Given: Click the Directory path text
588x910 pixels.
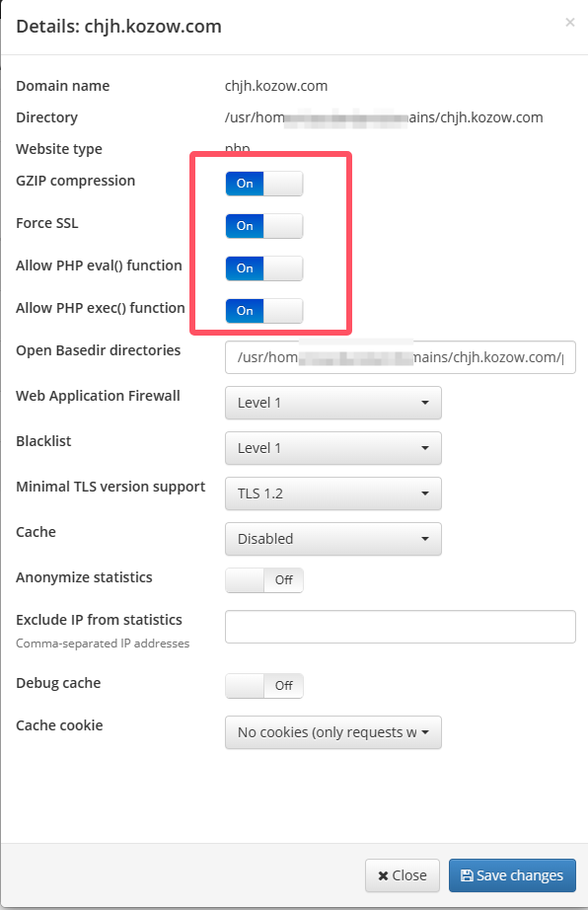Looking at the screenshot, I should (384, 117).
